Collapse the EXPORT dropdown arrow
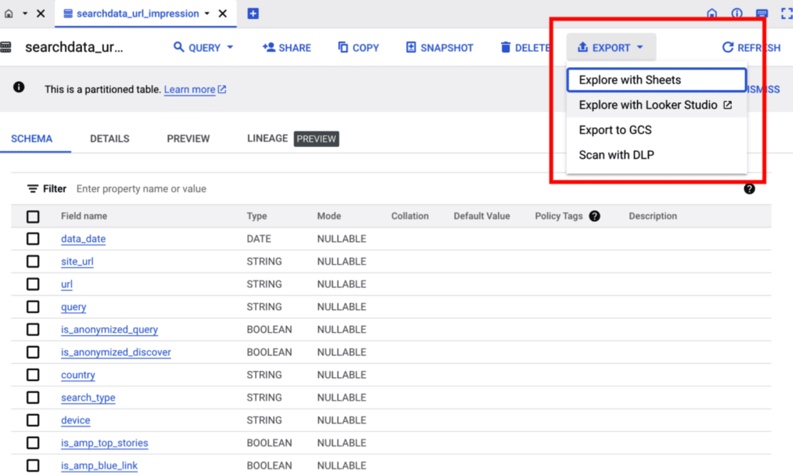The width and height of the screenshot is (793, 475). (x=640, y=48)
